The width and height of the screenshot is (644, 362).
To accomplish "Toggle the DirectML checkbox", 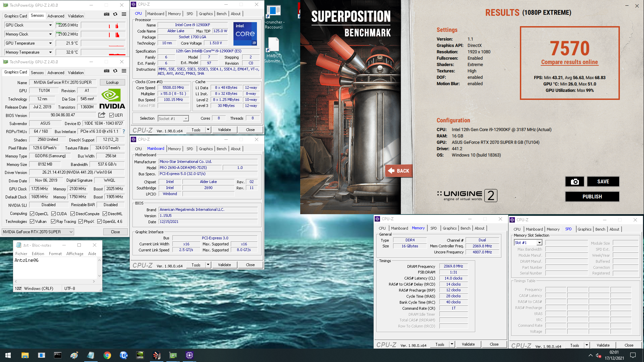I will tap(105, 214).
